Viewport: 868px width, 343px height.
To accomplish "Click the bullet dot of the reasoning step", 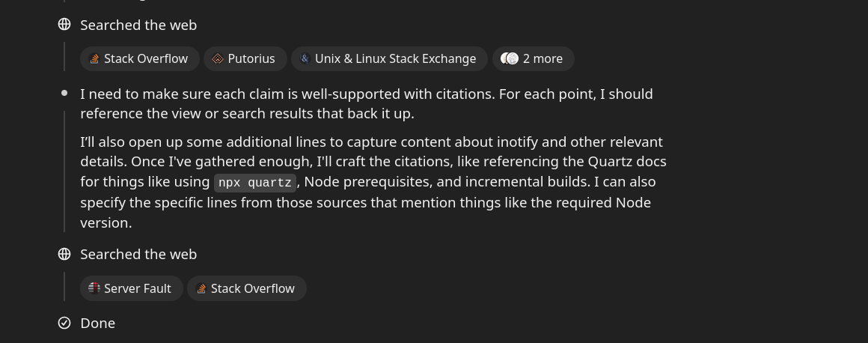I will (64, 93).
